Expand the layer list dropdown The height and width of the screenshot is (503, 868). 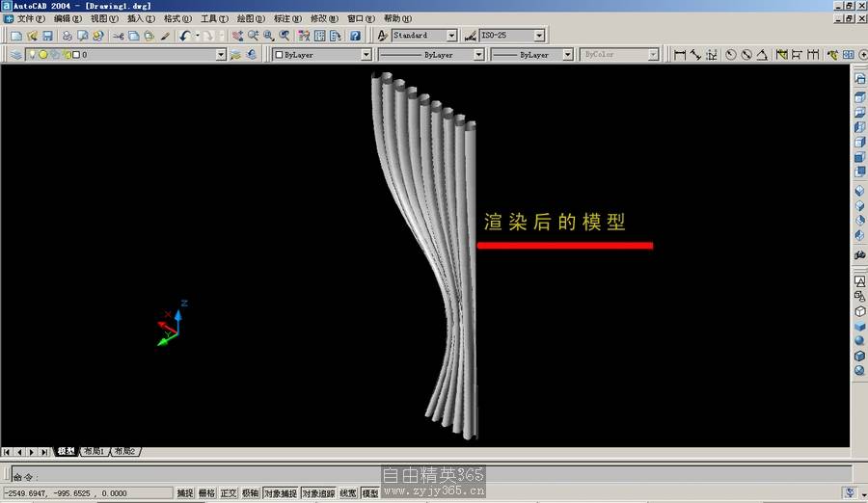tap(221, 55)
